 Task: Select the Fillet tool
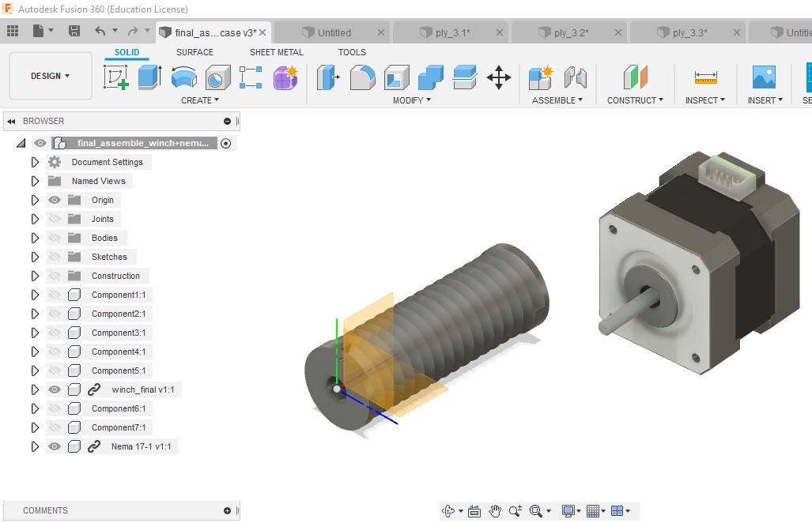pos(362,77)
